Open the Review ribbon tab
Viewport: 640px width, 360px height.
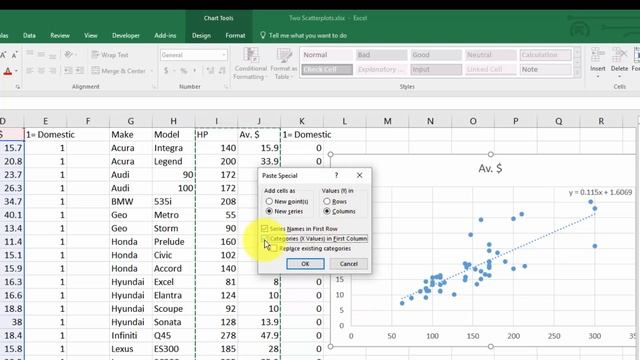click(x=60, y=36)
